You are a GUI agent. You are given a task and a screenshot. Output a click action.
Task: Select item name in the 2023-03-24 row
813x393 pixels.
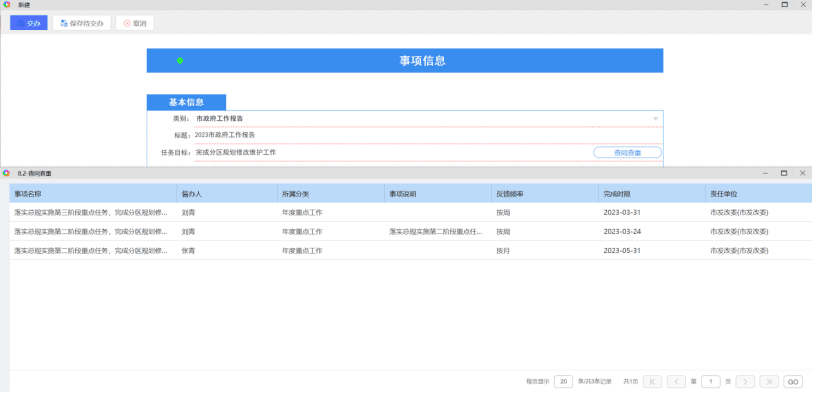pos(91,231)
